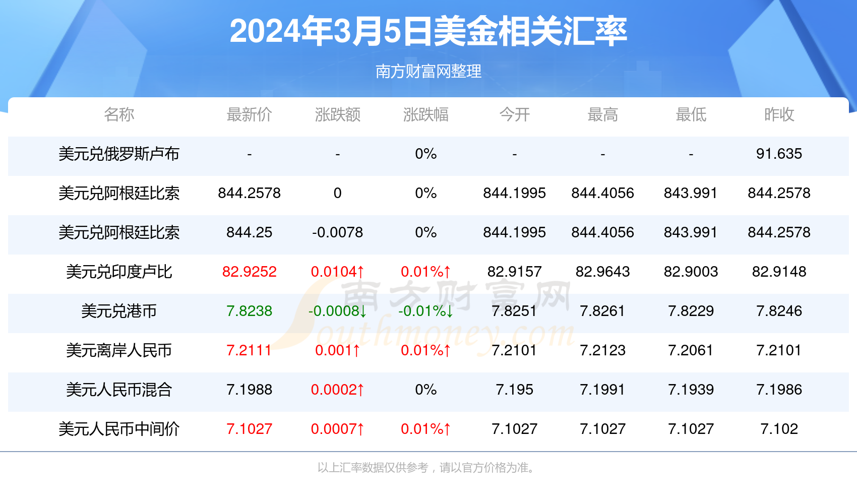This screenshot has height=504, width=857.
Task: Click the 最低 value 82.9003
Action: click(x=691, y=272)
